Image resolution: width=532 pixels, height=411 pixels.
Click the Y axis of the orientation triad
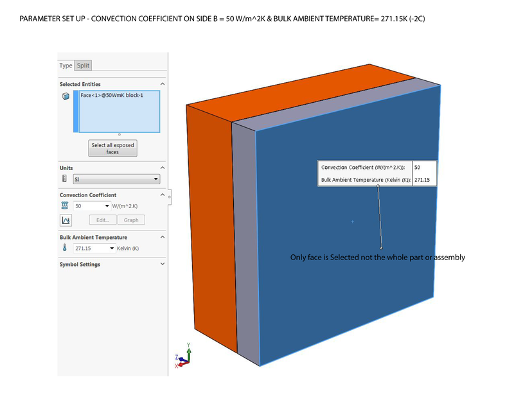[189, 352]
